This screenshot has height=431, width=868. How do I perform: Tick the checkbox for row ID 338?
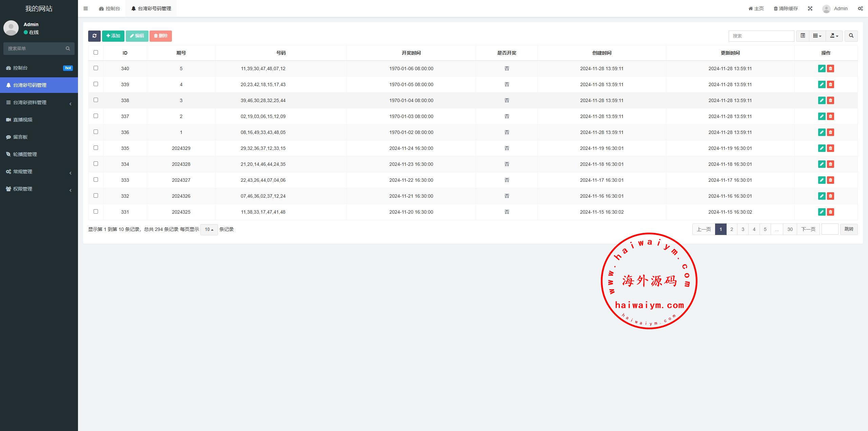click(96, 100)
